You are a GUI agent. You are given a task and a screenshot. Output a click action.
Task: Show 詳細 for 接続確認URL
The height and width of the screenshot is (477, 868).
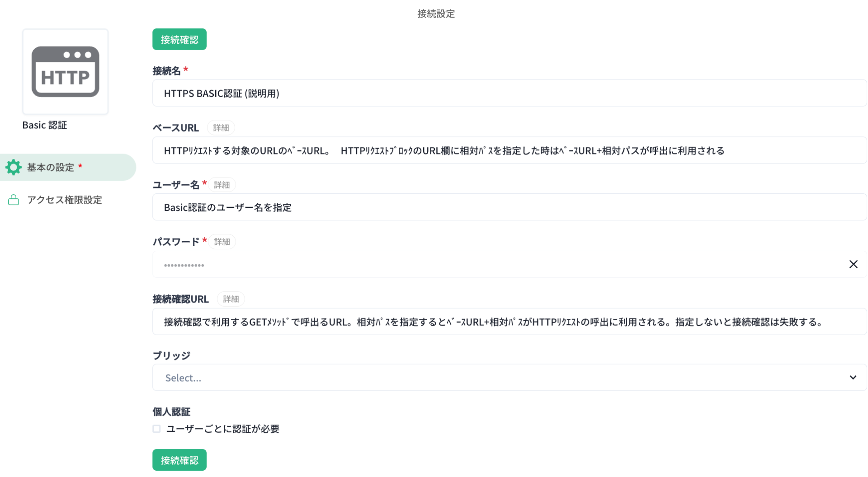(x=231, y=299)
